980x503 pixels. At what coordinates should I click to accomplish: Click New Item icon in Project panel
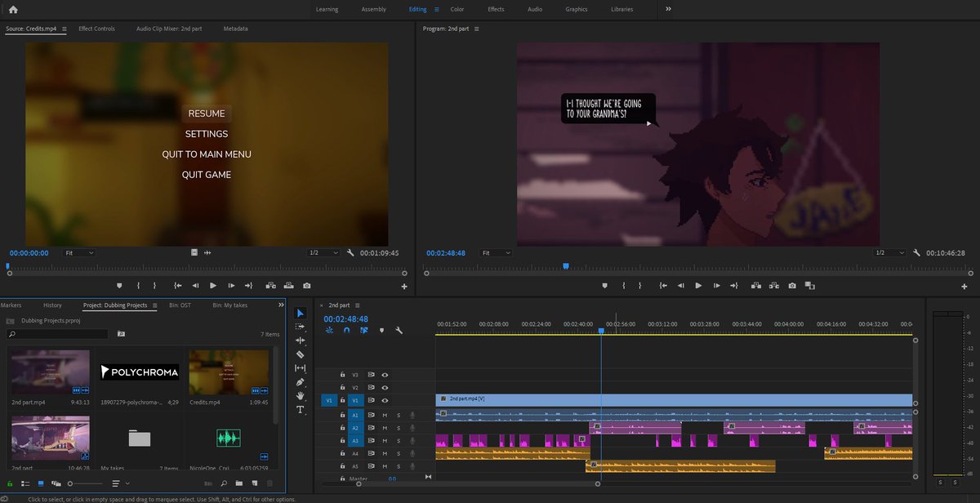click(x=256, y=483)
